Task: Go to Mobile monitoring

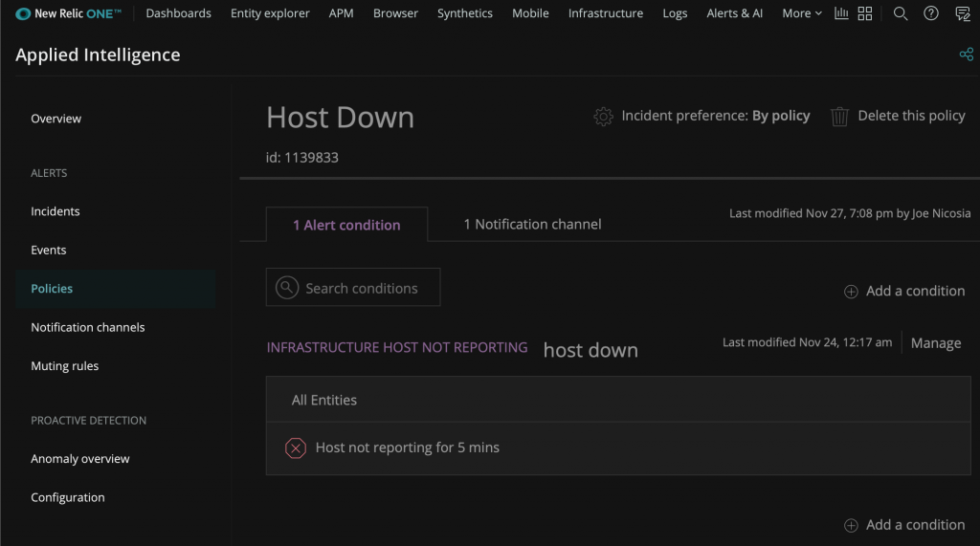Action: click(530, 13)
